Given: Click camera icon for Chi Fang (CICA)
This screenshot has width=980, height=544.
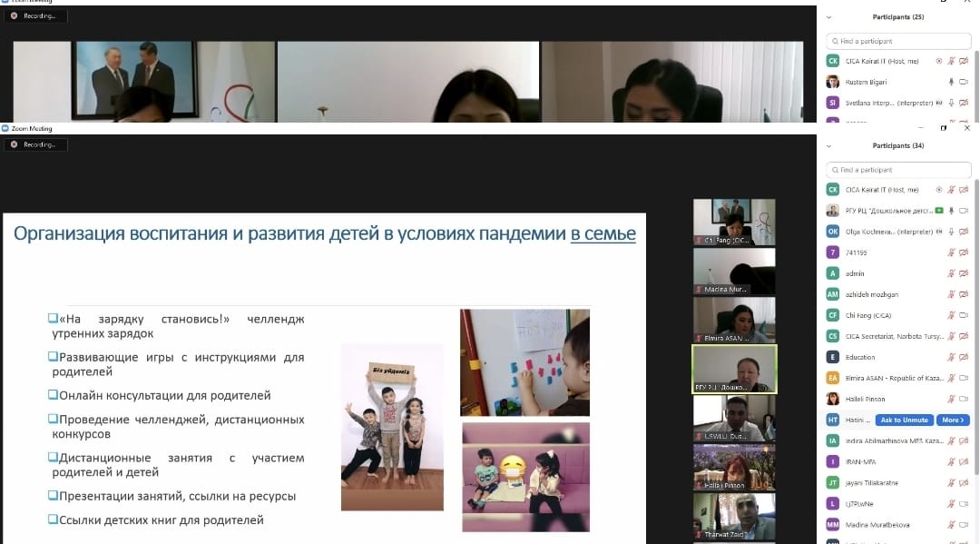Looking at the screenshot, I should (964, 315).
